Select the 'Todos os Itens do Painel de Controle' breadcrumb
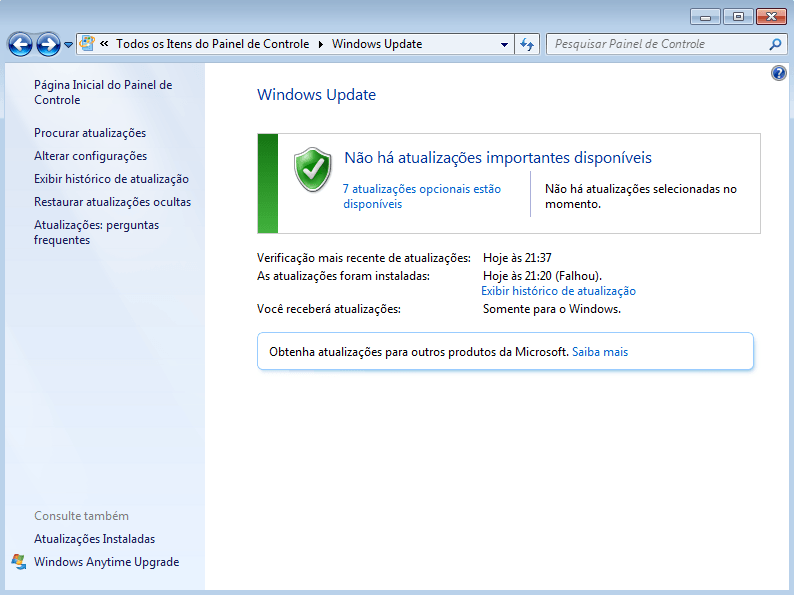 (213, 44)
